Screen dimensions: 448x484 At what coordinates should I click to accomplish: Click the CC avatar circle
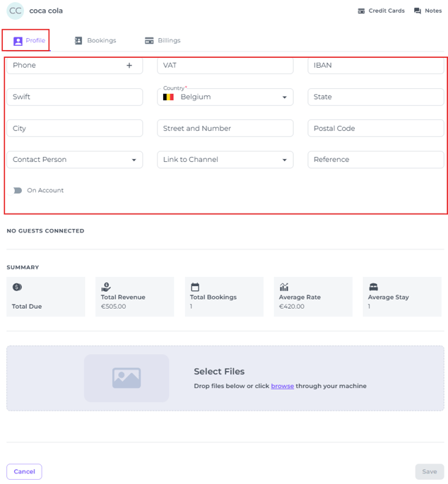click(15, 11)
